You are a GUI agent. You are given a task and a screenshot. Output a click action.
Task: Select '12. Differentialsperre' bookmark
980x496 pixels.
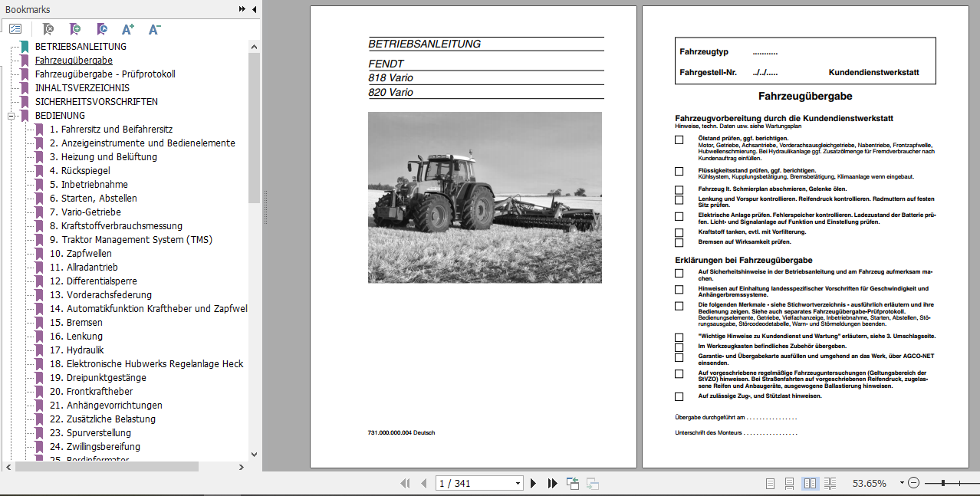tap(94, 281)
